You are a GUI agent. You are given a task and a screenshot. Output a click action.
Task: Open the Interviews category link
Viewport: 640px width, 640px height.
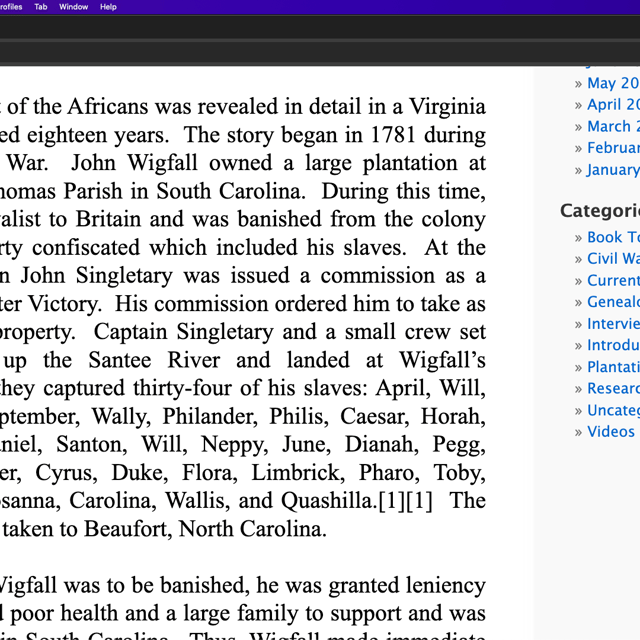[x=613, y=324]
